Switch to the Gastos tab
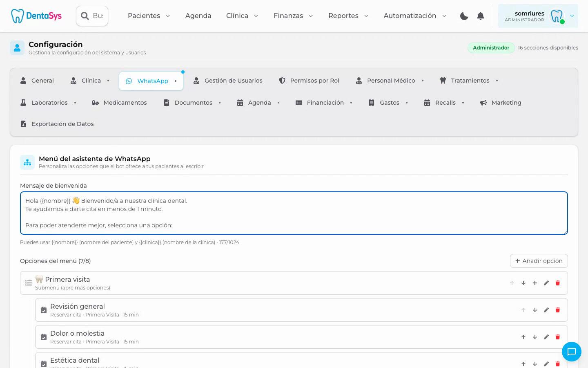Image resolution: width=588 pixels, height=368 pixels. pos(388,103)
